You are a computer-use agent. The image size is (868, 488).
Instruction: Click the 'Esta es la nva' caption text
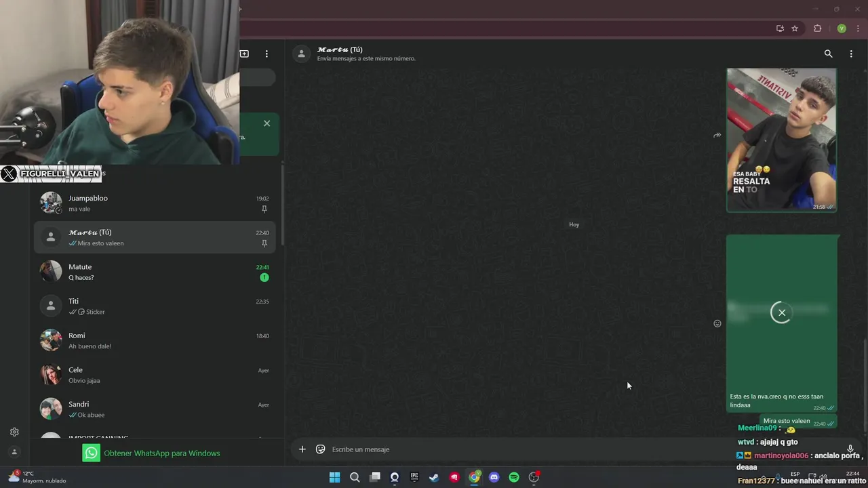(776, 401)
